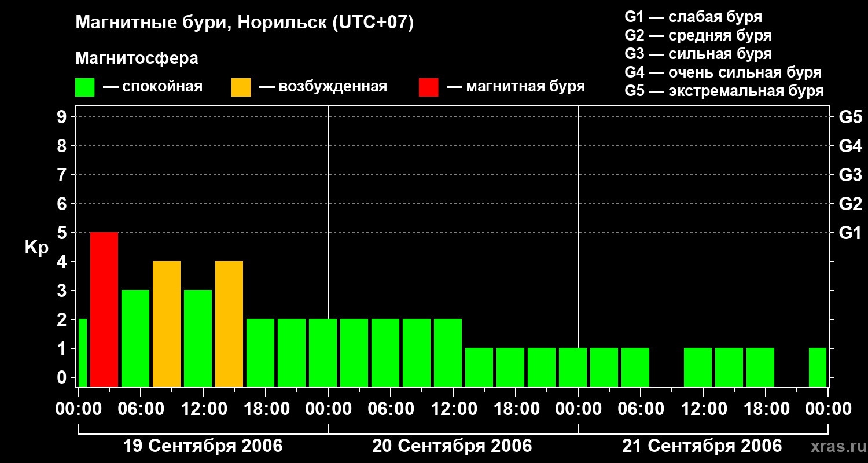Select the last green bar before the final 00:00
Image resolution: width=868 pixels, height=463 pixels.
coord(818,368)
